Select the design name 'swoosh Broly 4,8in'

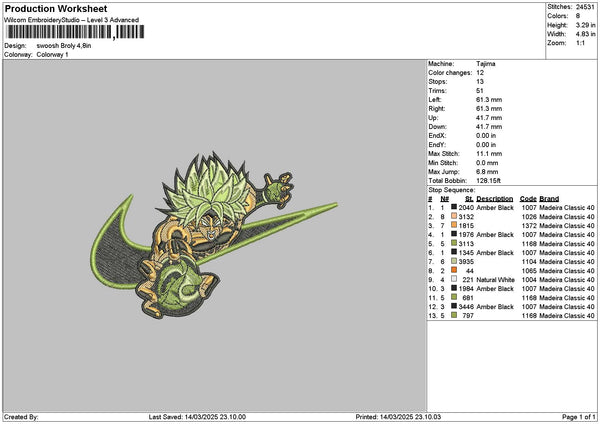pos(64,46)
